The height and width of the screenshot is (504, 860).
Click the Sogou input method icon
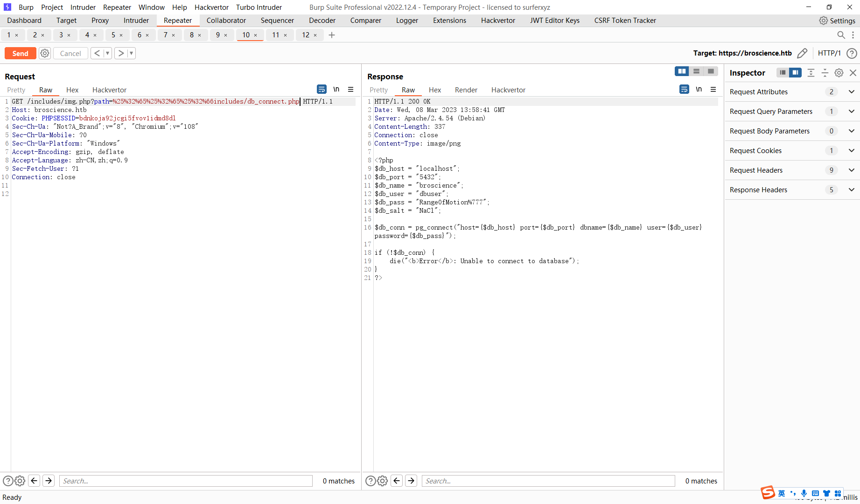[x=768, y=493]
